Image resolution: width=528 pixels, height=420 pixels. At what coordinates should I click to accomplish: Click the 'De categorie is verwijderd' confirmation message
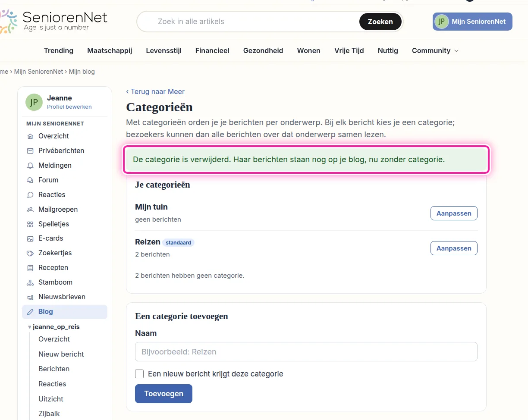pyautogui.click(x=306, y=160)
